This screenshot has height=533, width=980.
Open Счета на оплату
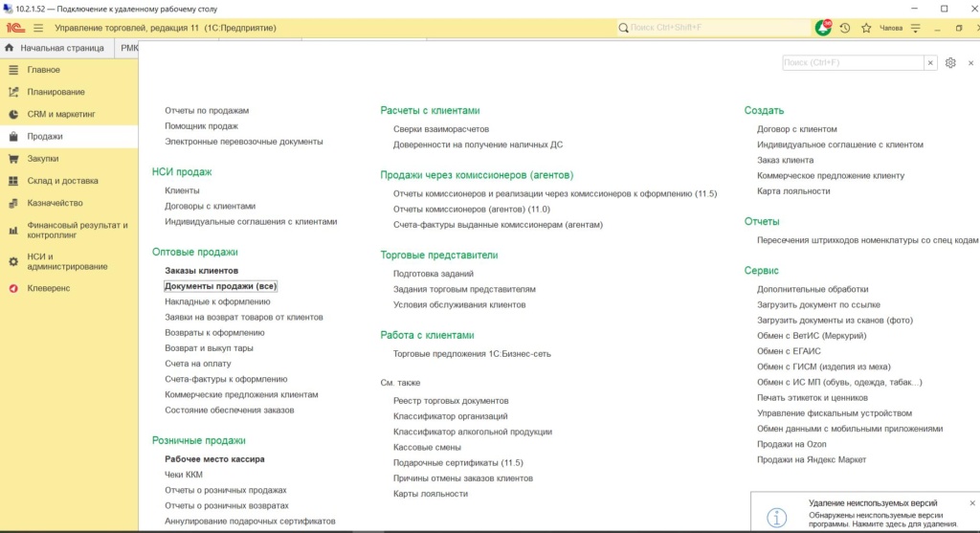click(x=197, y=364)
